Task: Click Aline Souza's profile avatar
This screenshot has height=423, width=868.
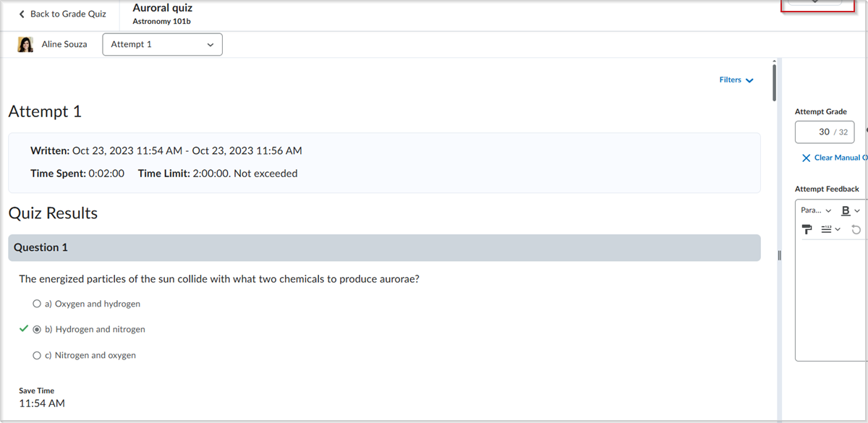Action: 25,44
